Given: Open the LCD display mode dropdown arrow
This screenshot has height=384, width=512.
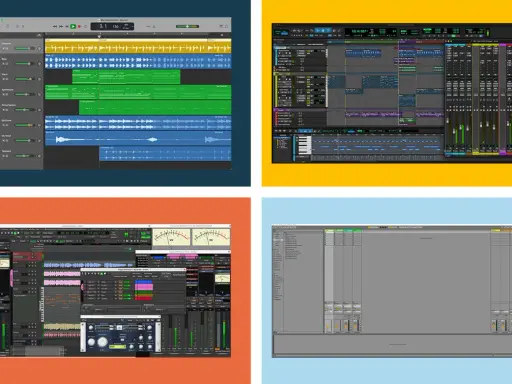Looking at the screenshot, I should click(133, 27).
